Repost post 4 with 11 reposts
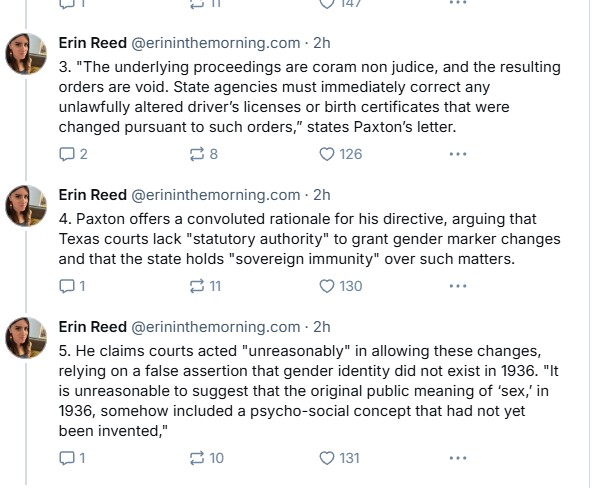The width and height of the screenshot is (612, 488). pyautogui.click(x=197, y=286)
